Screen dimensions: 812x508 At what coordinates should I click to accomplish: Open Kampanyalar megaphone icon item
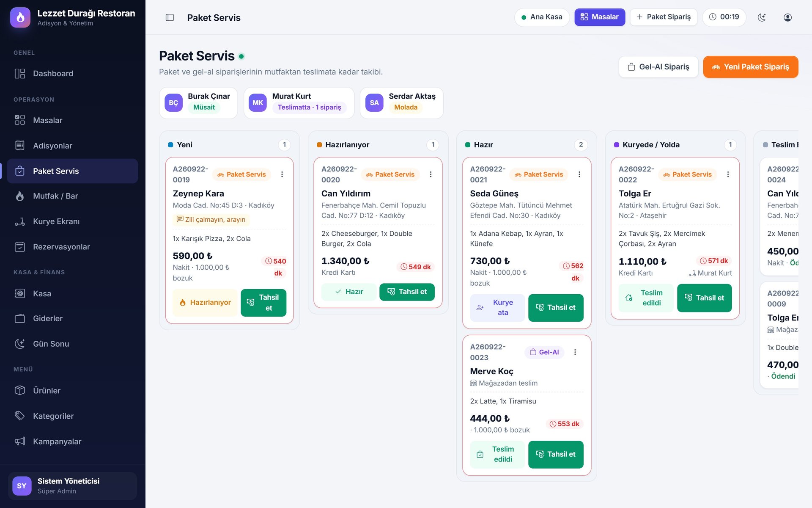point(20,442)
